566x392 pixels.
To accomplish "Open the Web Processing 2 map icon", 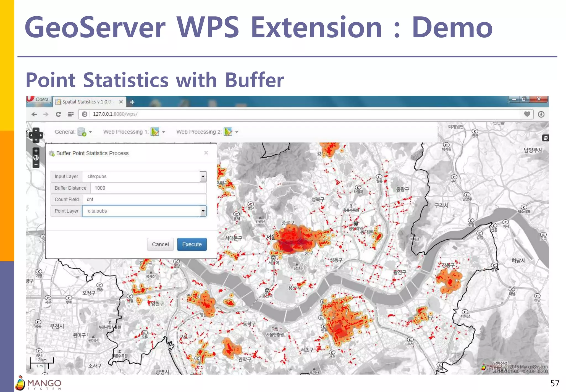I will (x=228, y=132).
